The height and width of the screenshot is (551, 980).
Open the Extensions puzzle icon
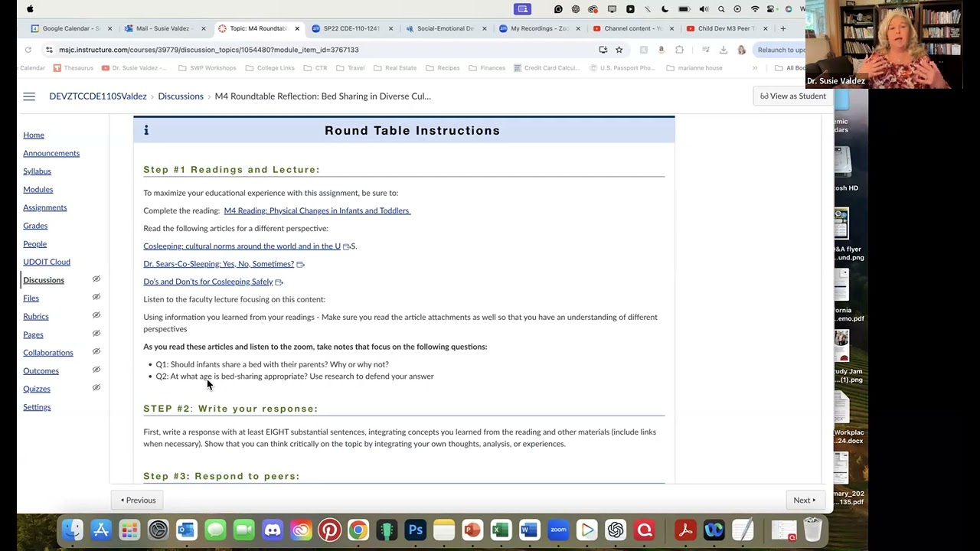click(x=679, y=50)
